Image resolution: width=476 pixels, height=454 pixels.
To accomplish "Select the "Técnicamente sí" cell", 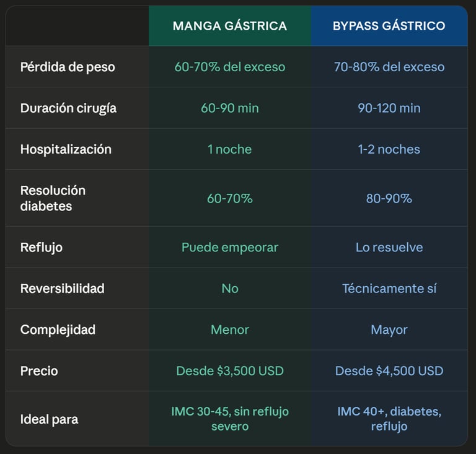I will [389, 289].
